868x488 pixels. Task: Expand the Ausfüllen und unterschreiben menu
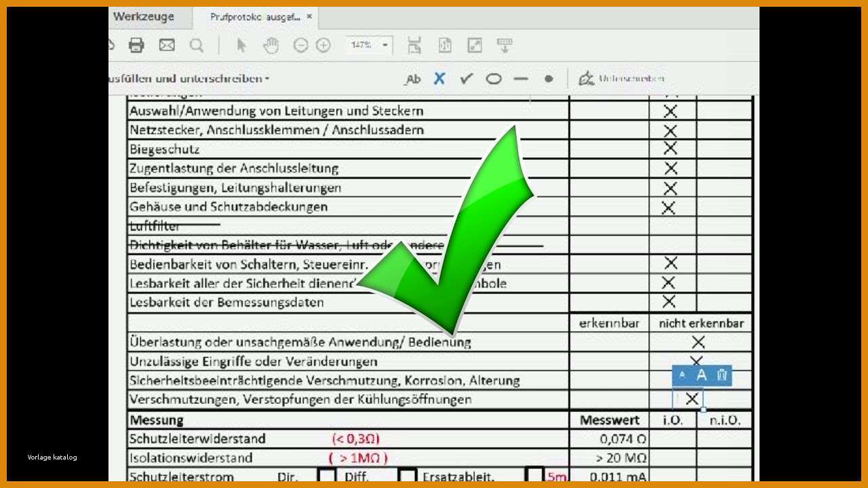[x=189, y=79]
